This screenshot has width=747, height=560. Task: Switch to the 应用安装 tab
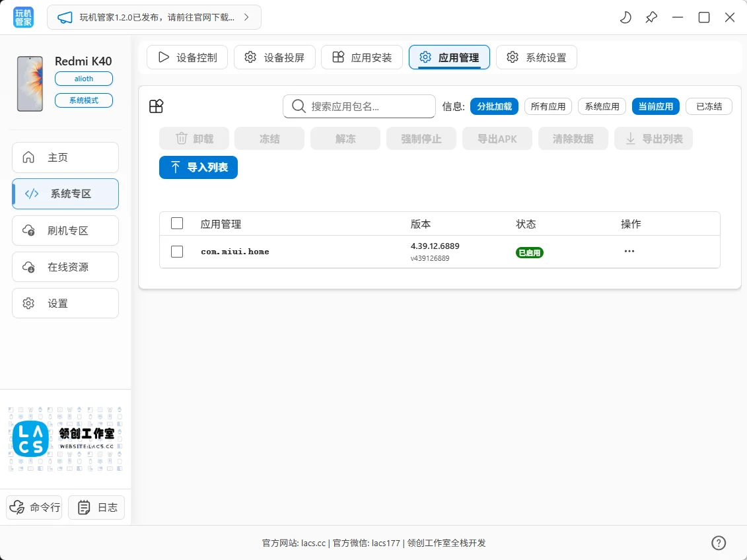[361, 57]
